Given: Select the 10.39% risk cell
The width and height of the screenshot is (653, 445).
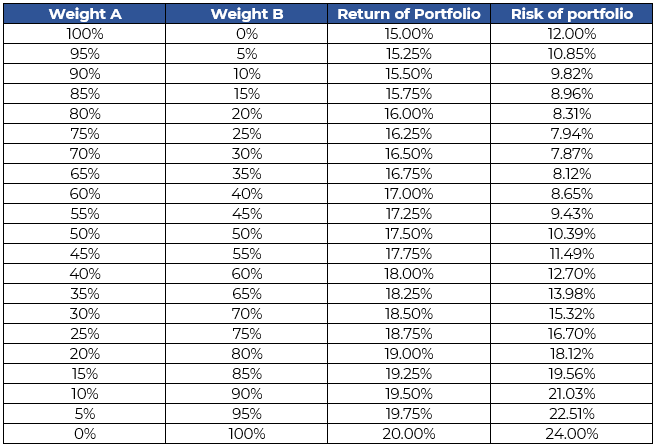Looking at the screenshot, I should tap(571, 233).
